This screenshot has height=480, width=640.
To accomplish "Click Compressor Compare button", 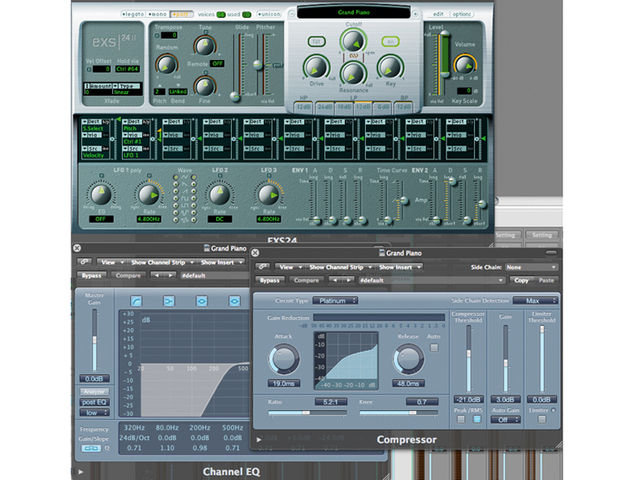I will (x=306, y=280).
